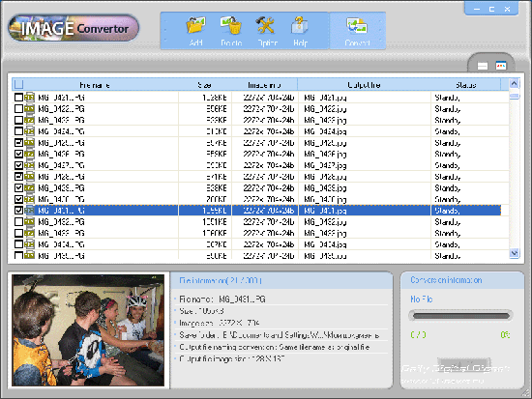The height and width of the screenshot is (399, 532).
Task: Click the Output file naming convention line
Action: 274,347
